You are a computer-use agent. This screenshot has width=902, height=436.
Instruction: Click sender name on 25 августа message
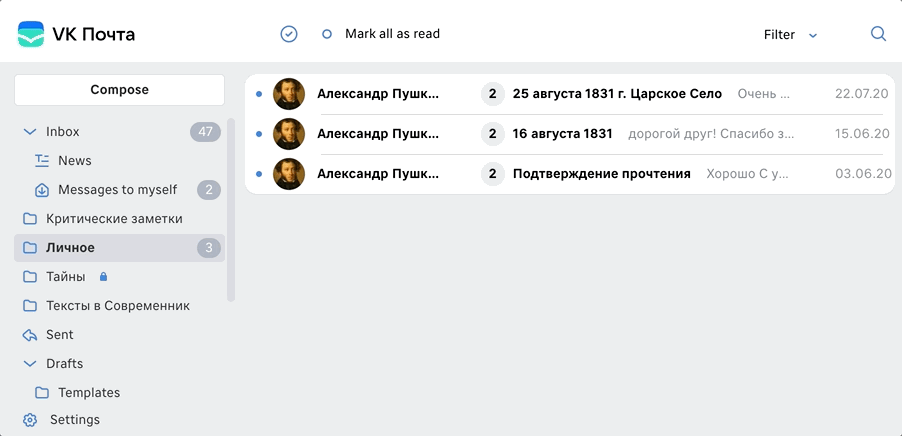coord(378,94)
